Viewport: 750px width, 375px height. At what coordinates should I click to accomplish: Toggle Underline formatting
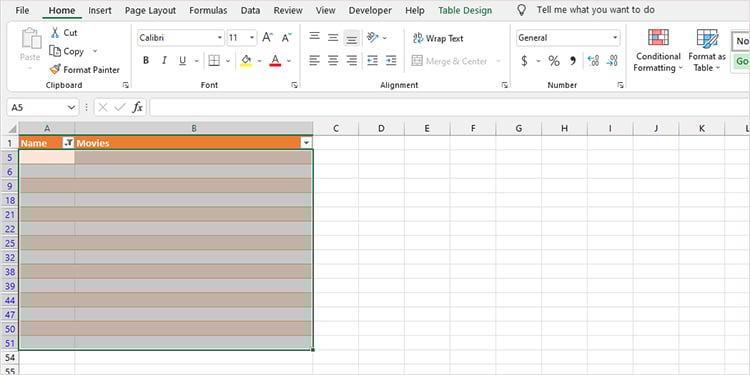[x=182, y=61]
